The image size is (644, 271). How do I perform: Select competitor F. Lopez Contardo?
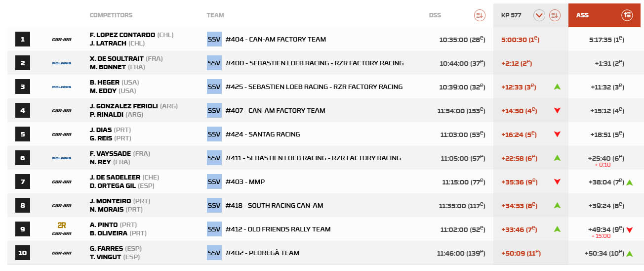click(x=122, y=35)
